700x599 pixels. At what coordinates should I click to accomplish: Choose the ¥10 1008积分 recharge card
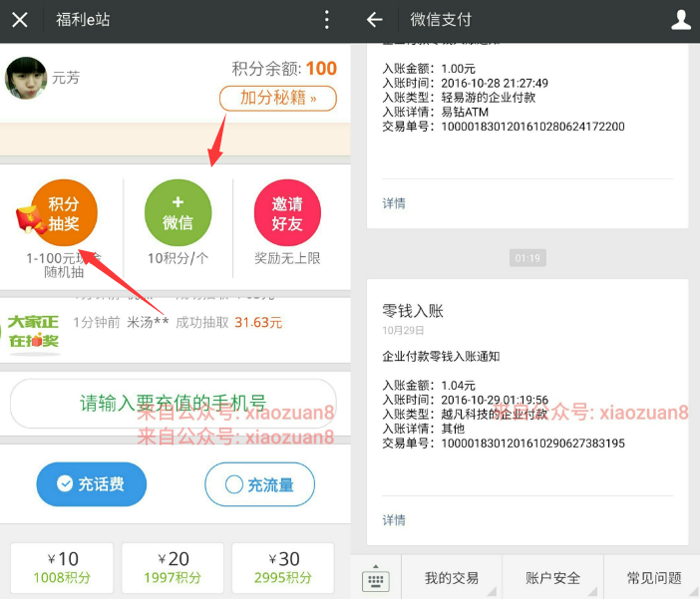(62, 567)
